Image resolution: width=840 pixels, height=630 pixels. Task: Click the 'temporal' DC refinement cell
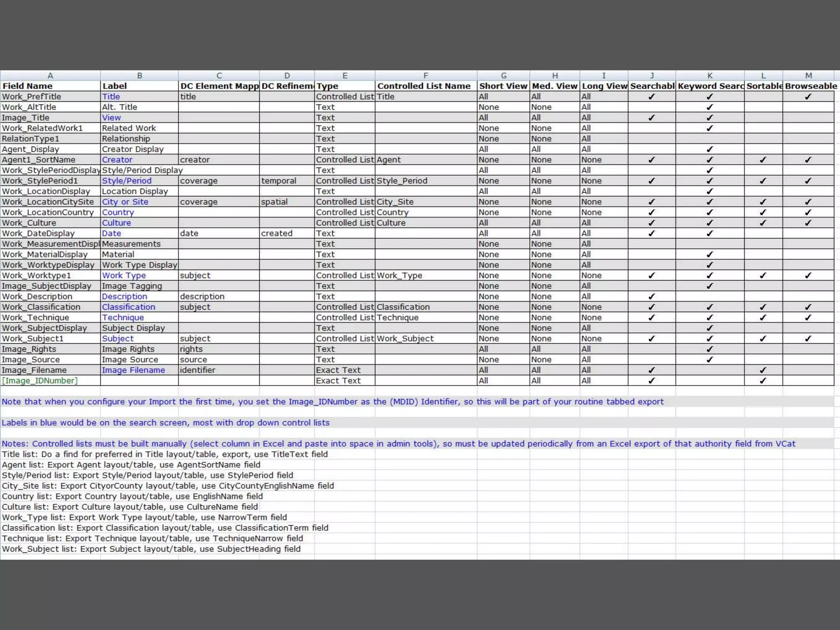tap(279, 181)
